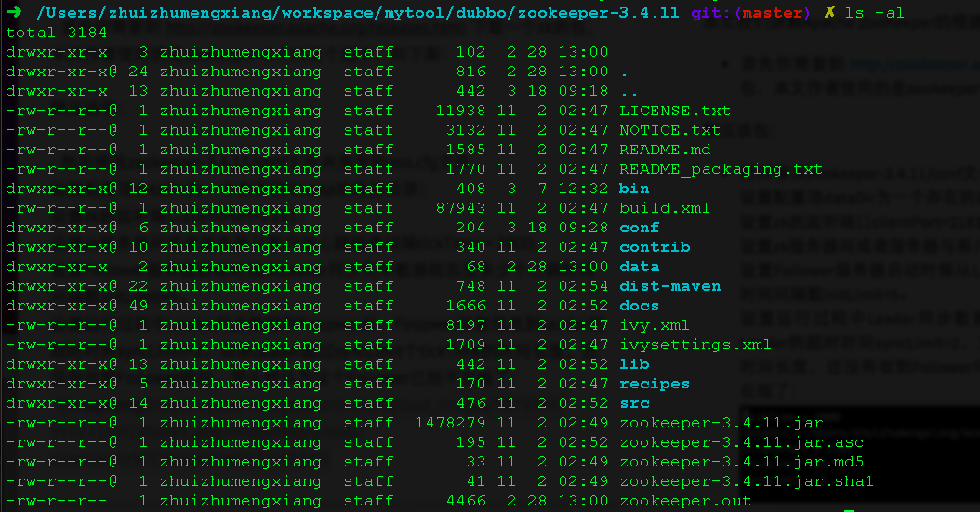Viewport: 980px width, 512px height.
Task: Click the link count 49 in docs row
Action: (139, 306)
